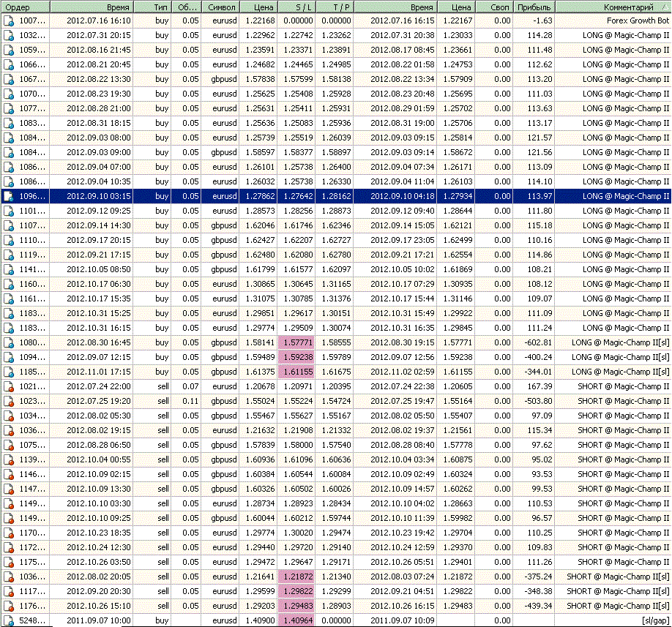The image size is (672, 627).
Task: Click the Время header next to Ордер
Action: tap(92, 7)
